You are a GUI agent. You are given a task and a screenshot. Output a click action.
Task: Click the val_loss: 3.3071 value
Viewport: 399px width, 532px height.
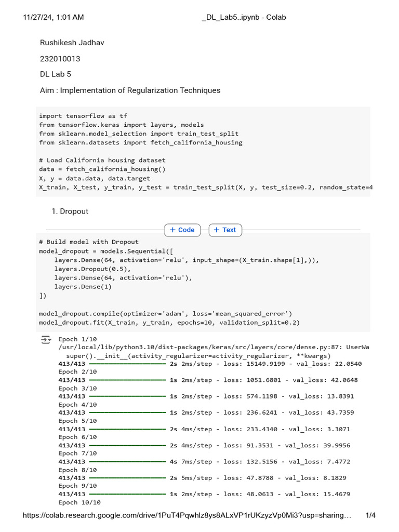point(320,429)
